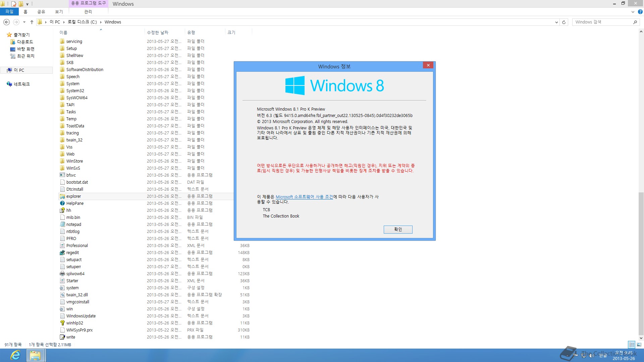Open volume control tray icon
The image size is (644, 362).
coord(591,355)
